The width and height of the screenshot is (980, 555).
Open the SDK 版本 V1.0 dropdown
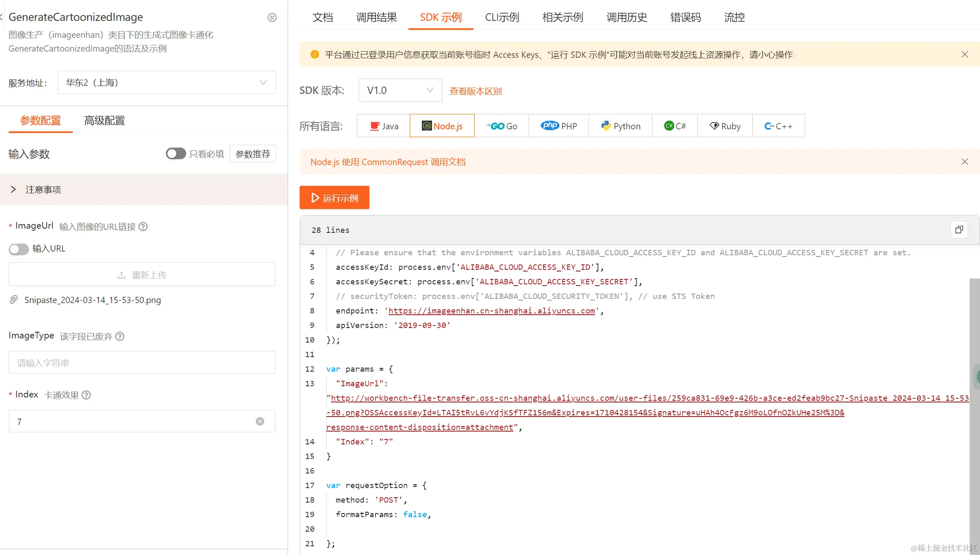coord(400,90)
